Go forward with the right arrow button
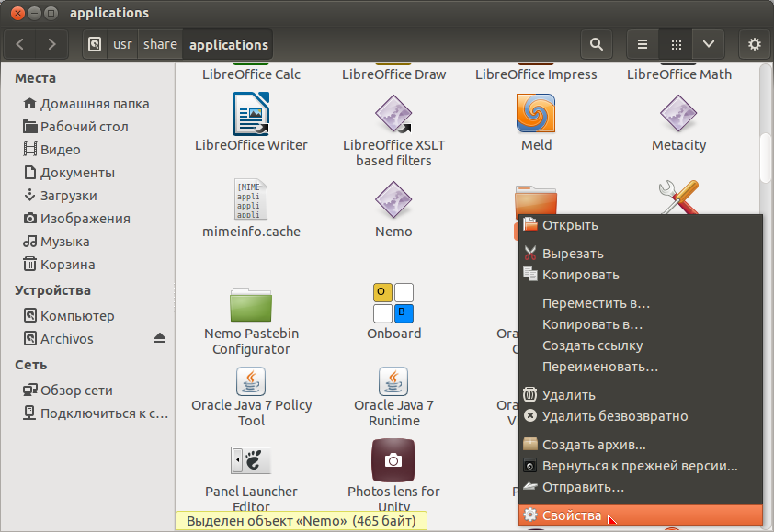The image size is (774, 532). coord(51,44)
